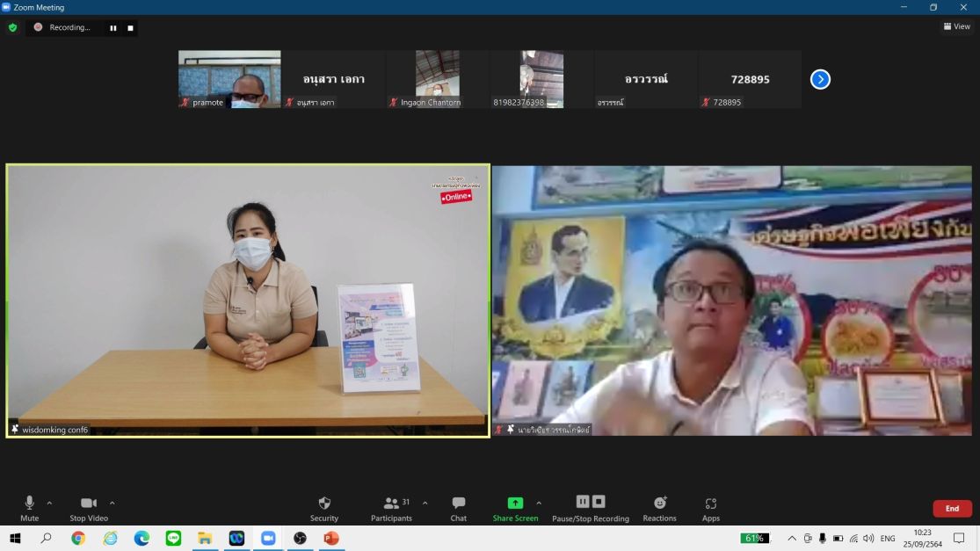Open the Chat panel
The image size is (980, 551).
[x=458, y=508]
